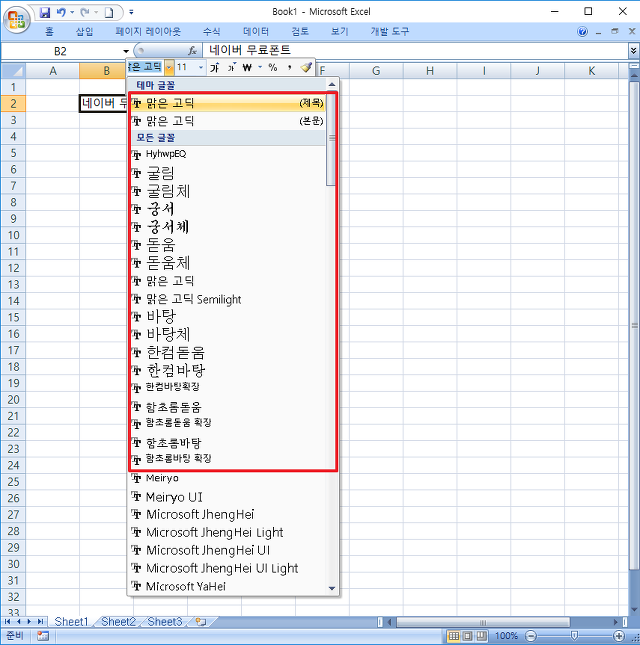Choose the 바탕 font
Image resolution: width=640 pixels, height=645 pixels.
click(x=228, y=316)
